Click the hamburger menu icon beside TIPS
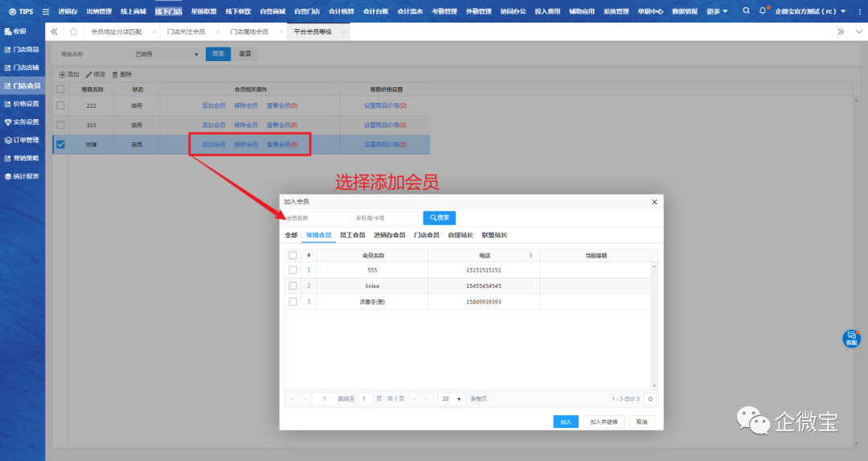 click(x=45, y=11)
